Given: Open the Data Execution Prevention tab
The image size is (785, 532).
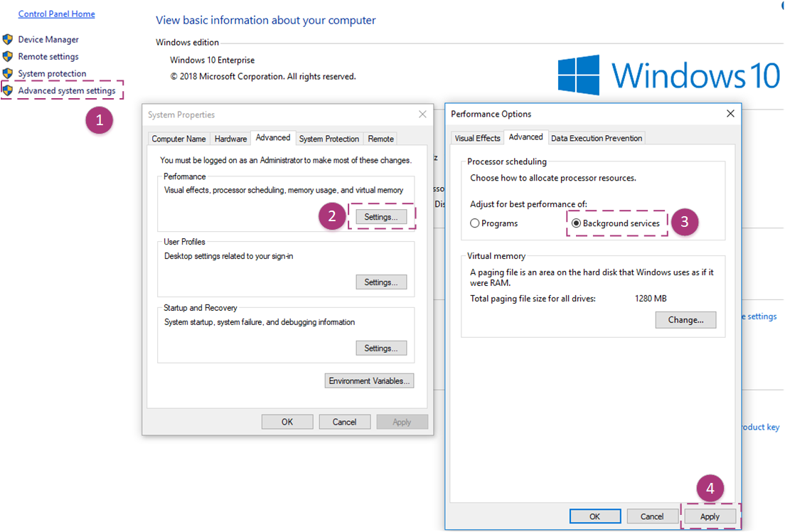Looking at the screenshot, I should pyautogui.click(x=596, y=138).
